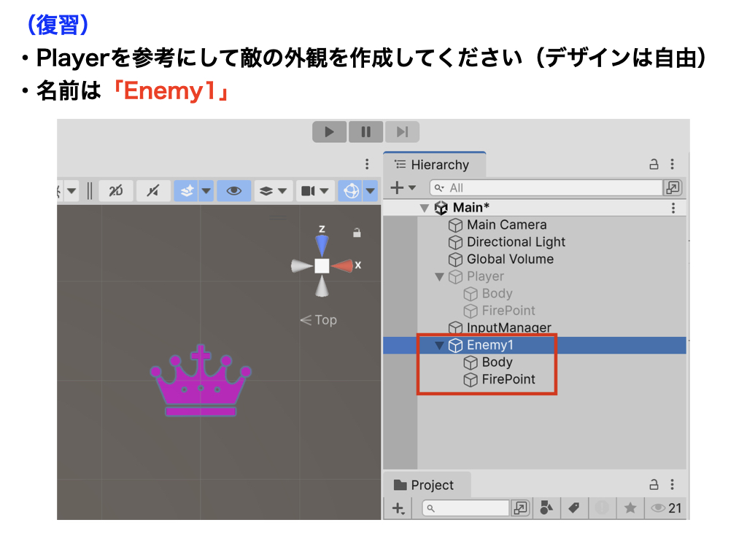This screenshot has height=560, width=747.
Task: Open the scene effects dropdown arrow
Action: coord(206,191)
